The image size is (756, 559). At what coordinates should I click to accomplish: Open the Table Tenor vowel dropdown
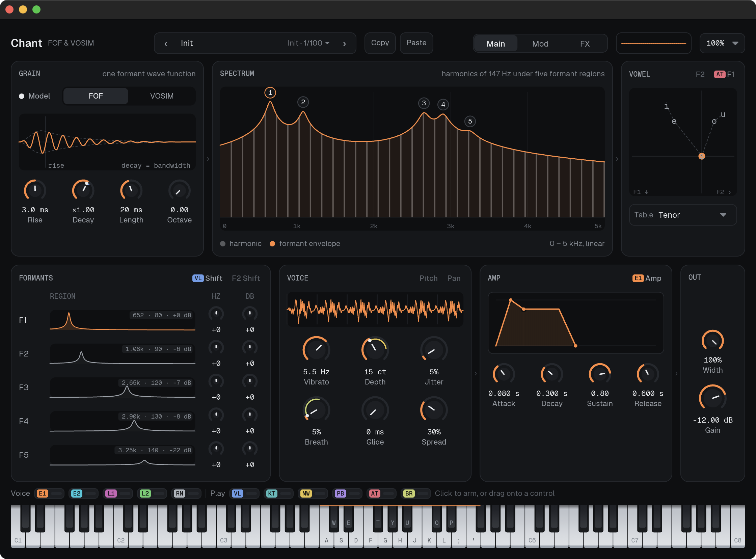tap(683, 215)
